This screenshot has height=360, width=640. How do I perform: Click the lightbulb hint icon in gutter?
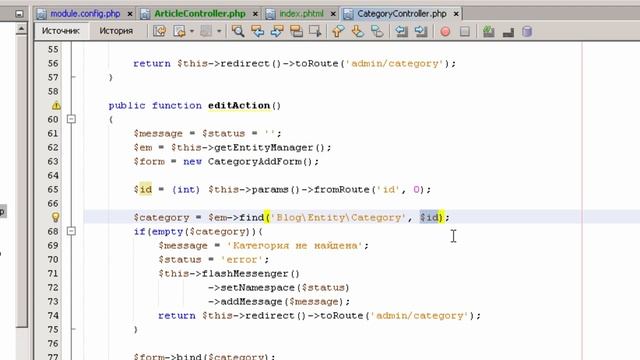[x=56, y=218]
